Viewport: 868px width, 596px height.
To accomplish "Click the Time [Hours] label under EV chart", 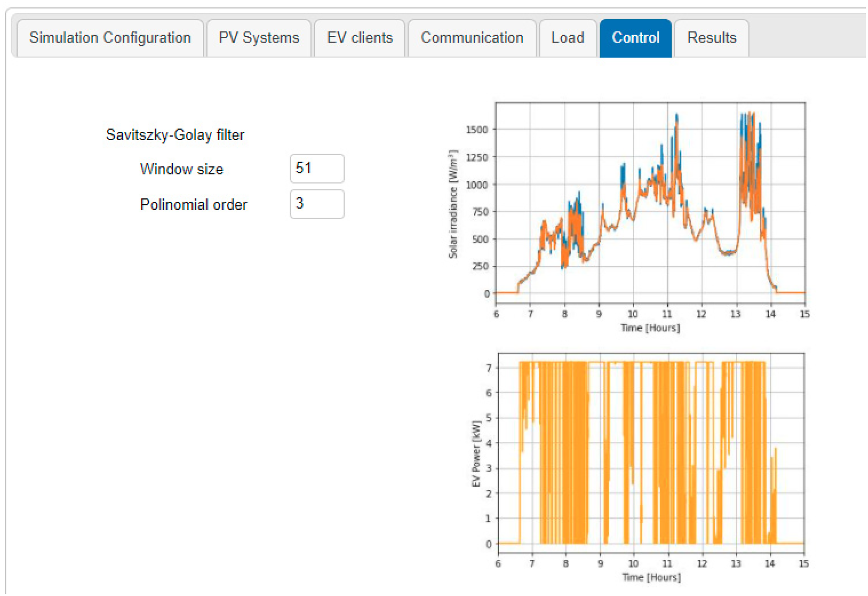I will point(651,577).
